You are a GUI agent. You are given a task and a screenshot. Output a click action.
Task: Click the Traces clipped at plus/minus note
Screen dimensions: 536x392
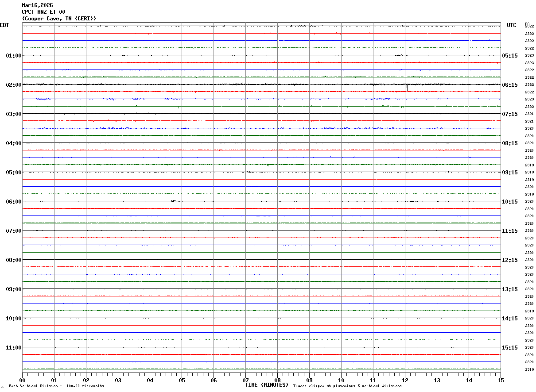click(347, 386)
